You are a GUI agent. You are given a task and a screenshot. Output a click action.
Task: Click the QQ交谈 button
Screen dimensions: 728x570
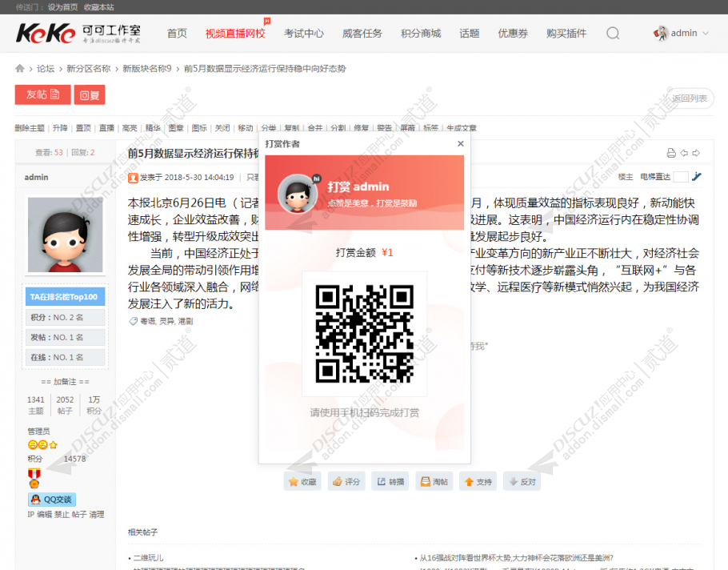[x=52, y=500]
